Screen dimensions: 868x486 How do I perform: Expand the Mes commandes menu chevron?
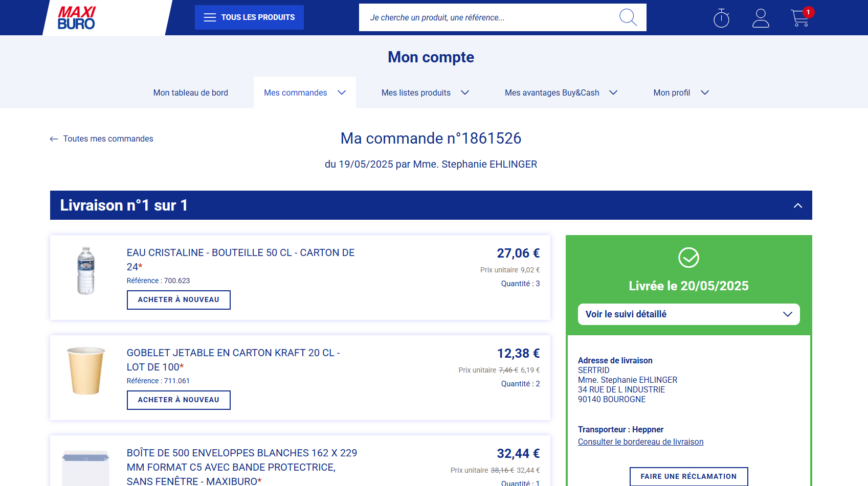point(342,92)
